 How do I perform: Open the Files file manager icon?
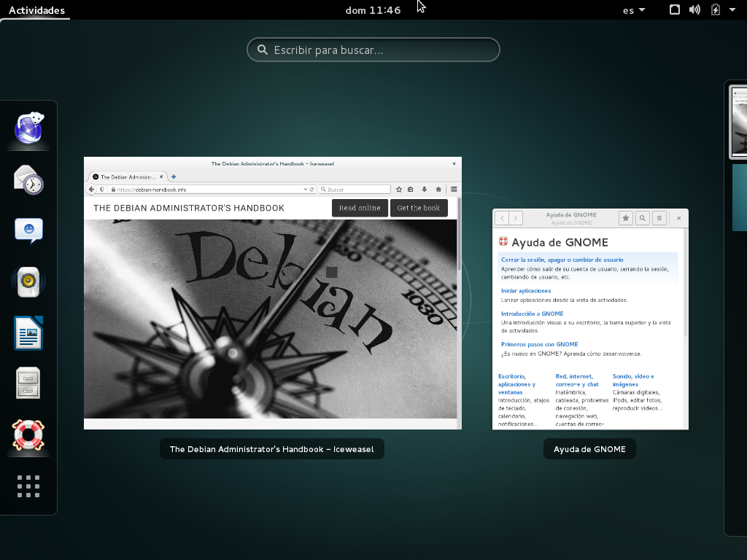(28, 384)
